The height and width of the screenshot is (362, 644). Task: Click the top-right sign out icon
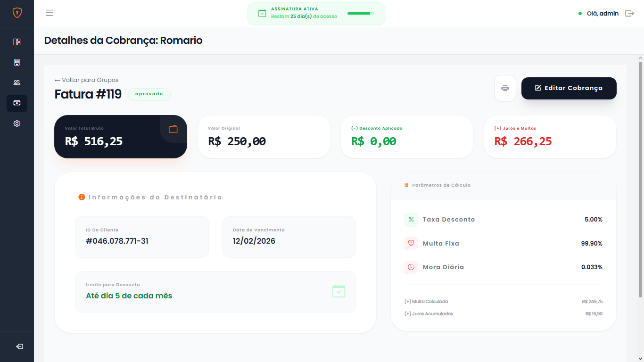point(629,13)
